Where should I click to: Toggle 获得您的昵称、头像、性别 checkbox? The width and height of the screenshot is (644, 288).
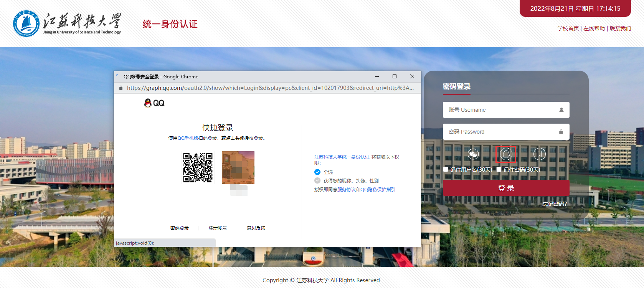(317, 180)
